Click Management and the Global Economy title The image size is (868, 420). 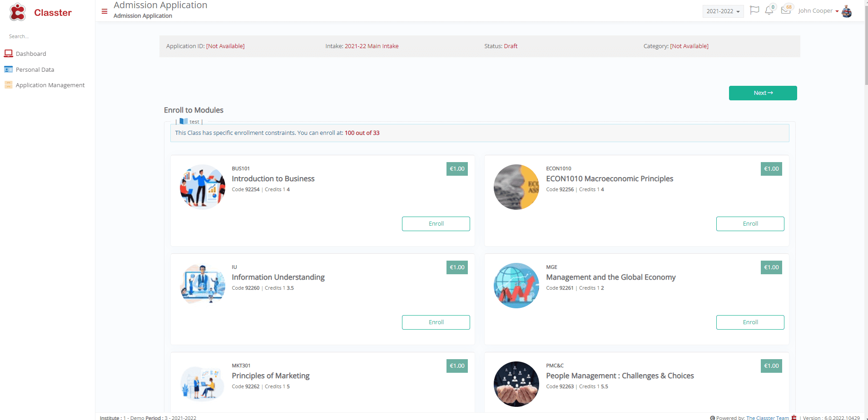[x=611, y=277]
